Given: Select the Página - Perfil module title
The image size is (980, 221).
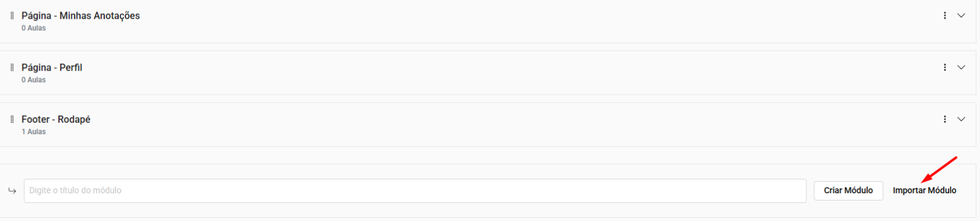Looking at the screenshot, I should click(52, 67).
